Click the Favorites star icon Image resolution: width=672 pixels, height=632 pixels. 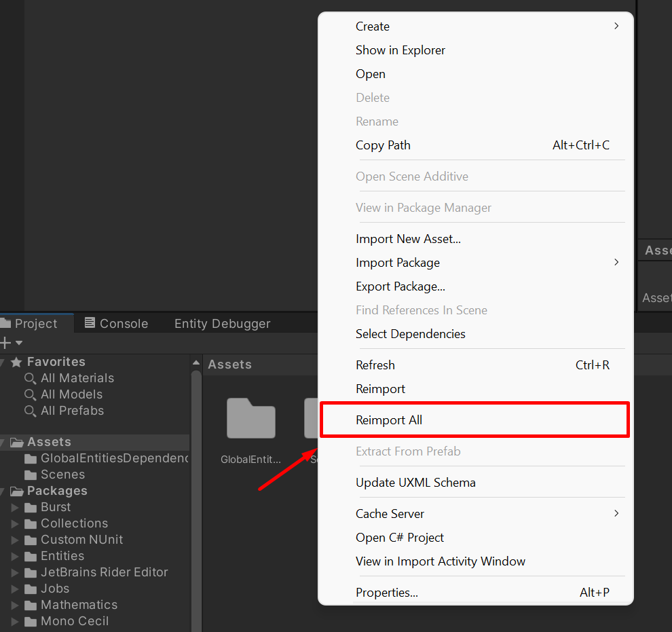(16, 362)
